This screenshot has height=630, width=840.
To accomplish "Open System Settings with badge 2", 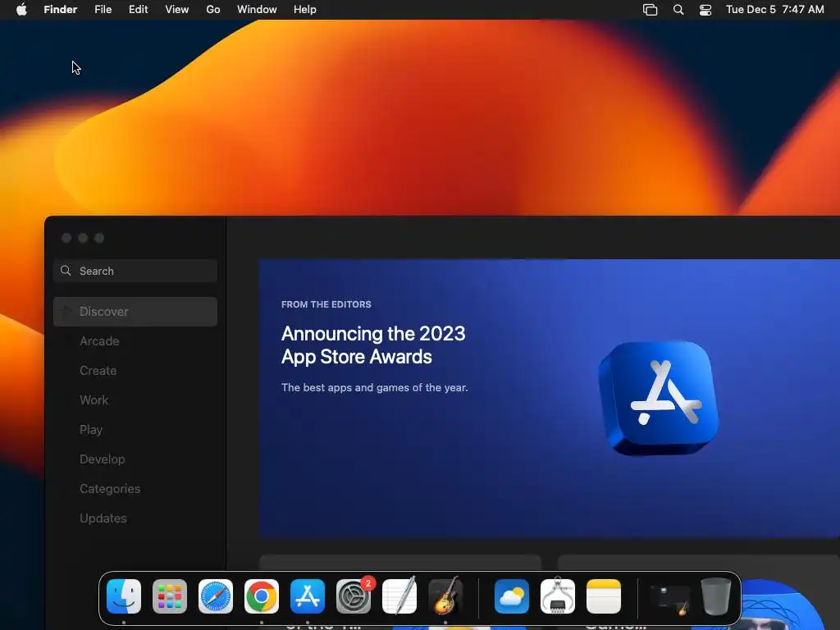I will [354, 596].
